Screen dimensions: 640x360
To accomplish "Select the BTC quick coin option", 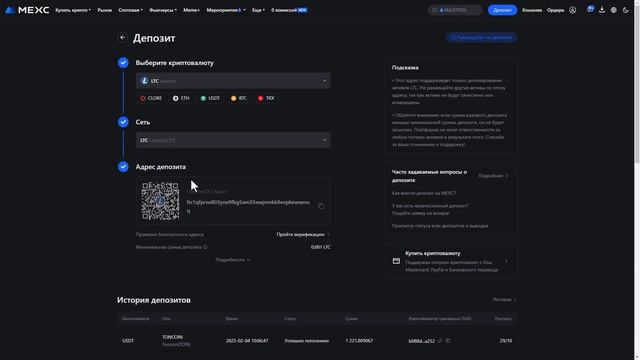I will (239, 98).
